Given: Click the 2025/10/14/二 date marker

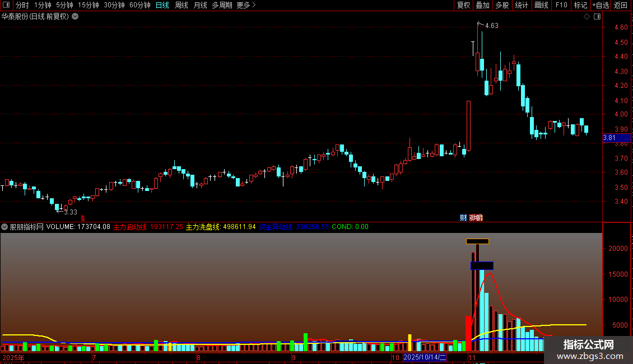Looking at the screenshot, I should tap(425, 357).
